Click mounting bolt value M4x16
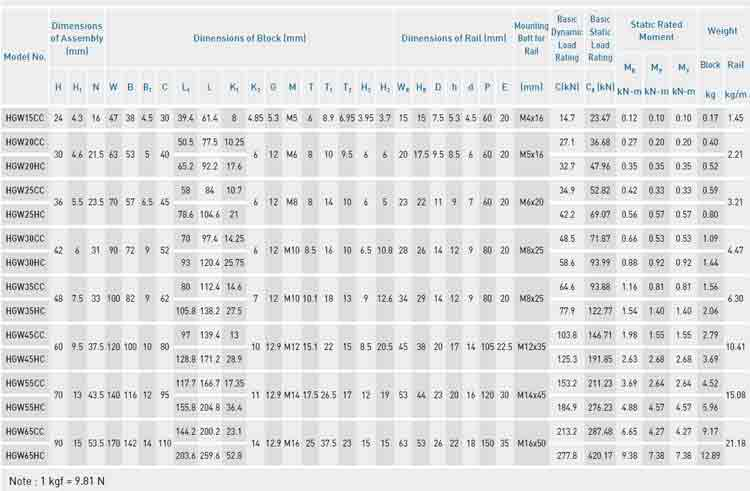 pyautogui.click(x=531, y=118)
